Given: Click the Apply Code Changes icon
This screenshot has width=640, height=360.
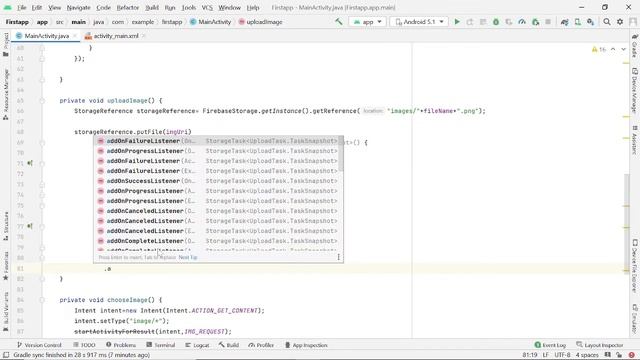Looking at the screenshot, I should (483, 22).
